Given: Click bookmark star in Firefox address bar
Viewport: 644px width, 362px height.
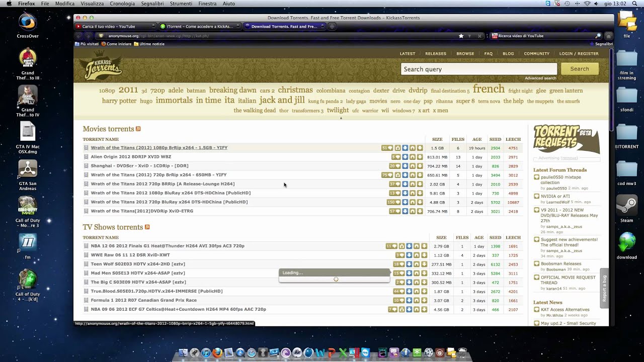Looking at the screenshot, I should click(461, 36).
